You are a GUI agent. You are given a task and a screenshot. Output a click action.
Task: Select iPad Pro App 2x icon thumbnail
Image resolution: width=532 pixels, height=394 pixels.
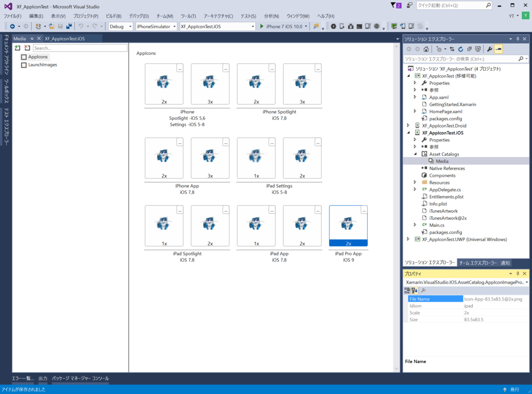348,226
